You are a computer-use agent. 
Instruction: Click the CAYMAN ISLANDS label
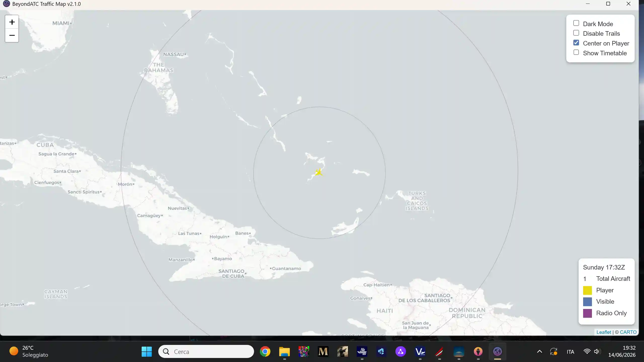tap(56, 294)
